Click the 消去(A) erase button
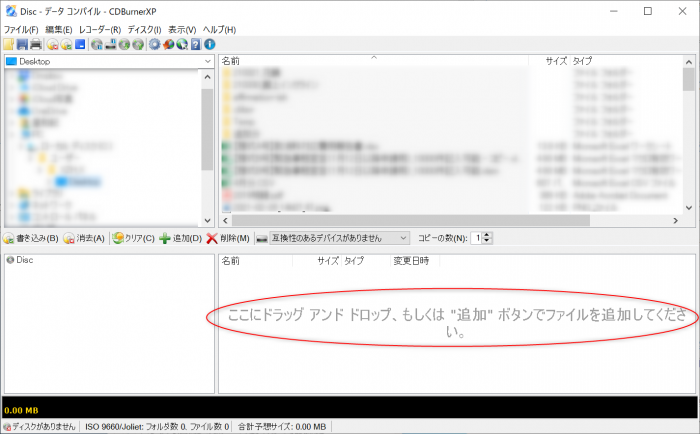Screen dimensions: 700x434 tap(84, 238)
